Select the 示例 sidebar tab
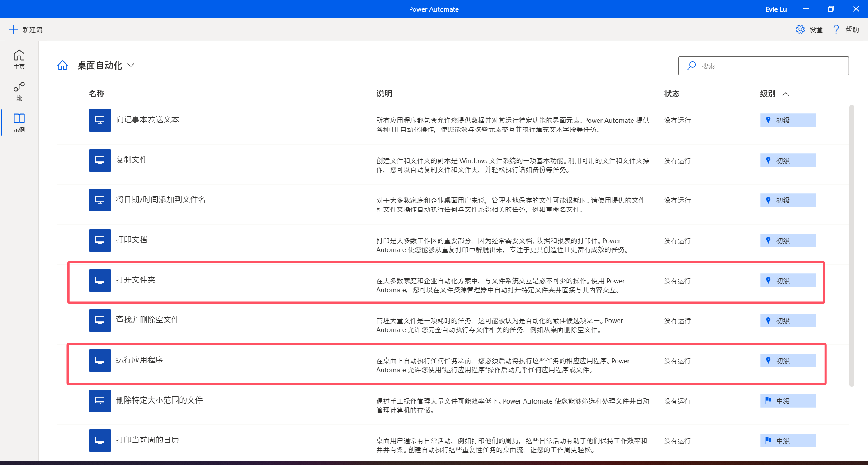Viewport: 868px width, 465px height. tap(19, 123)
